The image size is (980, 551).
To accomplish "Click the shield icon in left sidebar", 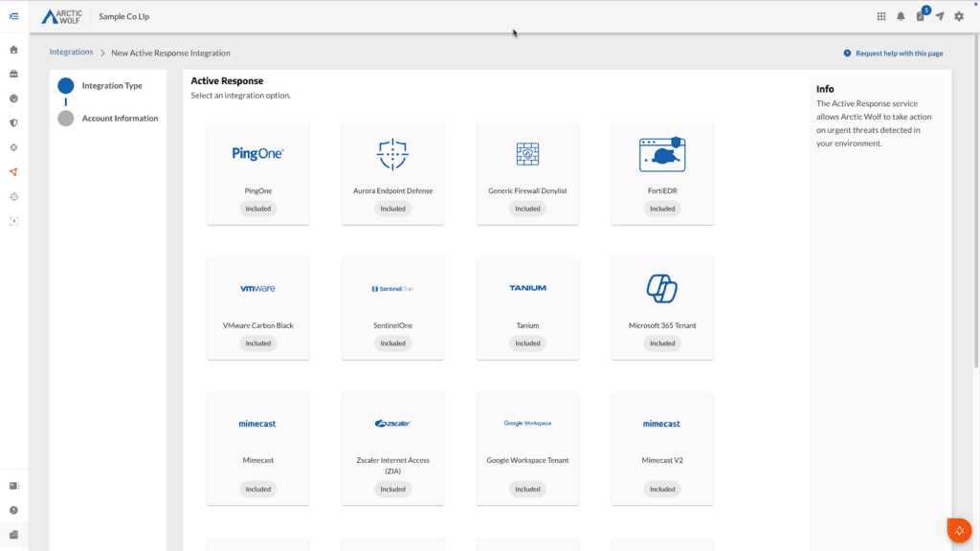I will (13, 123).
